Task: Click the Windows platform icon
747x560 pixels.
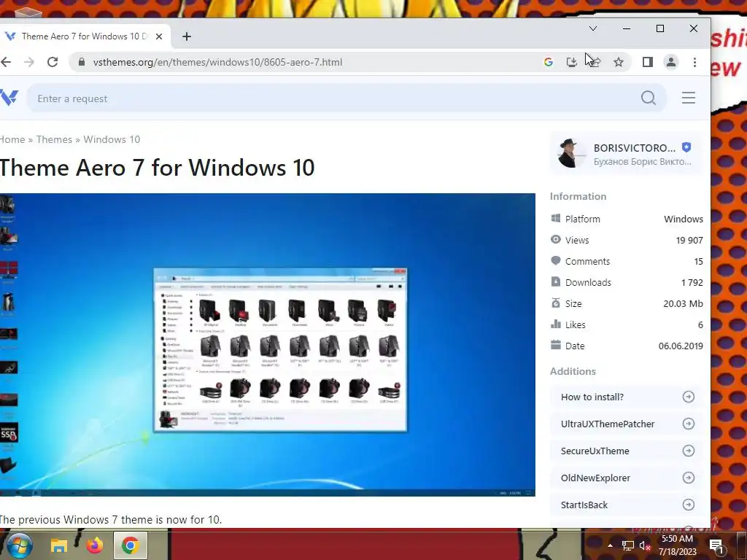Action: click(555, 218)
